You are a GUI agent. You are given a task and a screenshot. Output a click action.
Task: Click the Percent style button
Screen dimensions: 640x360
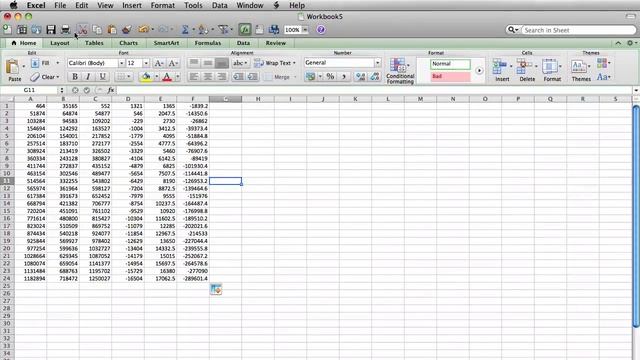click(330, 76)
